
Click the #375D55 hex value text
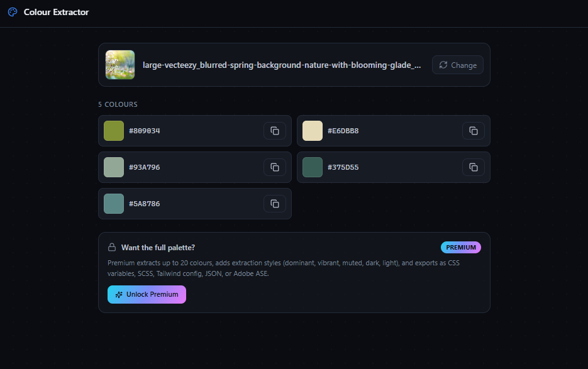pos(343,167)
